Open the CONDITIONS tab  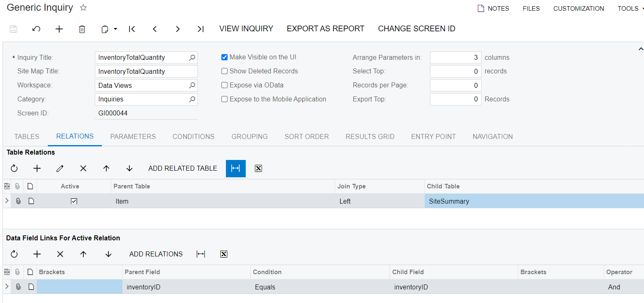(193, 136)
